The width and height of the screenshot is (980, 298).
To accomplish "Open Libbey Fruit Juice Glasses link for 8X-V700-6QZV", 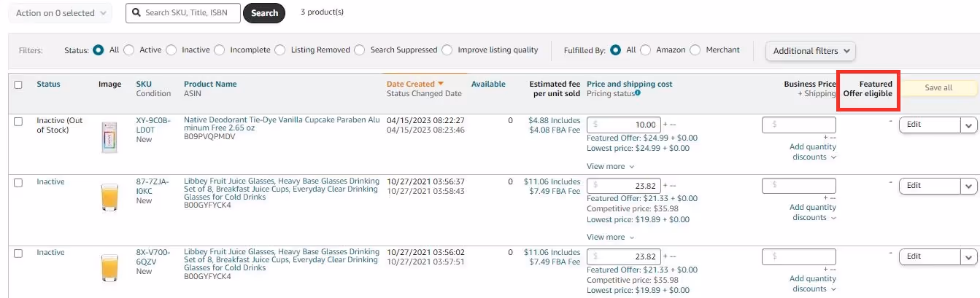I will tap(282, 260).
